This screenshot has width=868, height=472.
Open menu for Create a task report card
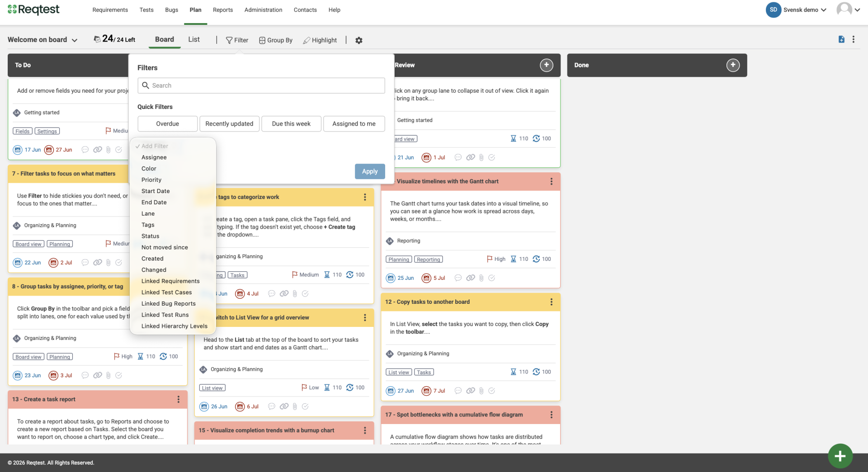coord(179,399)
